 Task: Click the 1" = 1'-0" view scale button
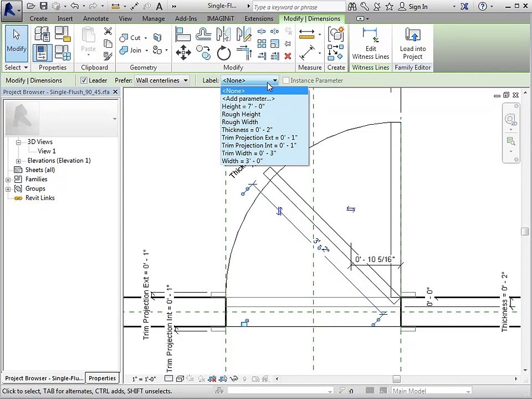pyautogui.click(x=144, y=379)
